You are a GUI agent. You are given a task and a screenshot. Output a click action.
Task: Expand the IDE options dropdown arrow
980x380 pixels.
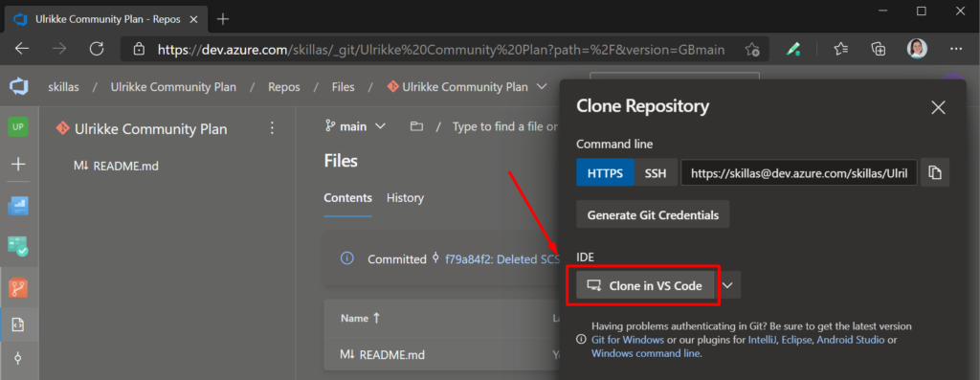click(728, 285)
